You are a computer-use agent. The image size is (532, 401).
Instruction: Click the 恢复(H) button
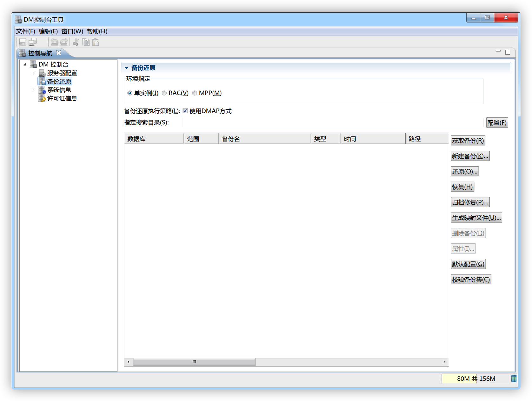click(x=462, y=187)
